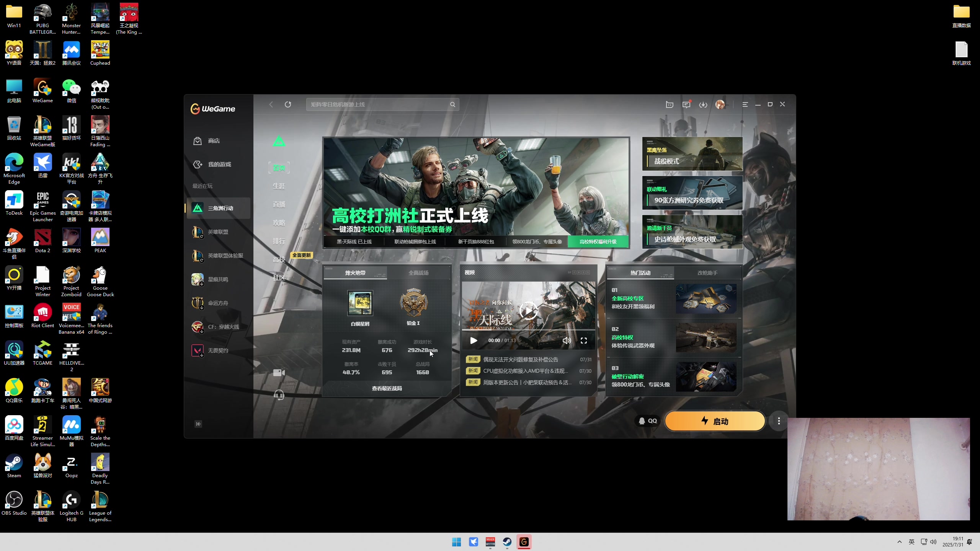Select the 联动枪械捆绑包上线 banner tab

pos(415,241)
